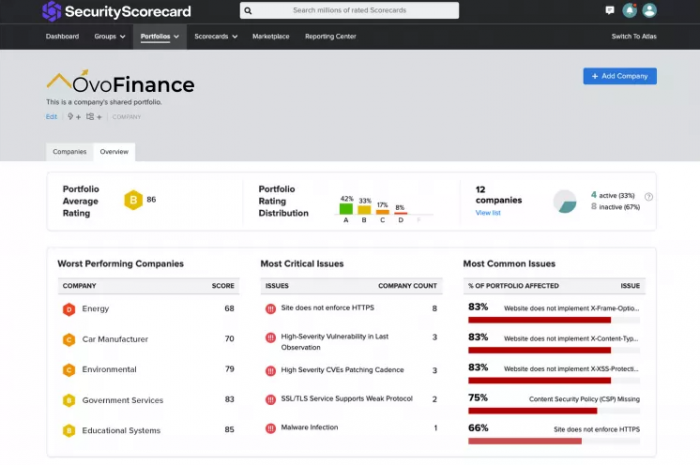Click the B grade badge icon for Portfolio Average Rating

pos(133,200)
